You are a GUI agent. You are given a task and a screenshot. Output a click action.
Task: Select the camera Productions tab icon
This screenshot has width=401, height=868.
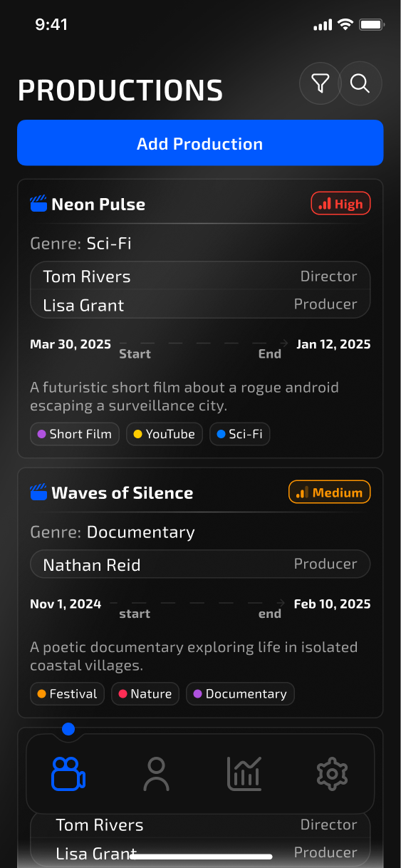68,773
